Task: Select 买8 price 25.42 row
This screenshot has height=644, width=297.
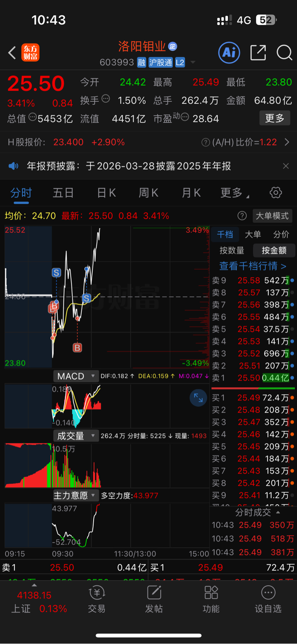Action: click(253, 483)
